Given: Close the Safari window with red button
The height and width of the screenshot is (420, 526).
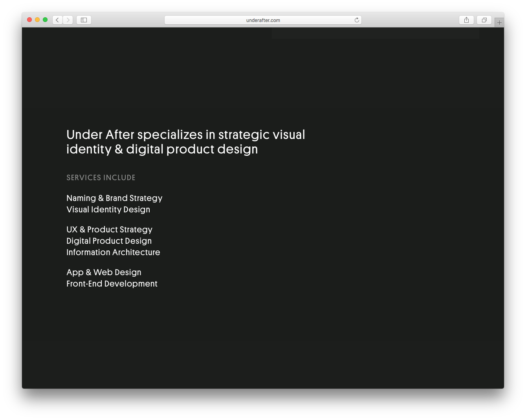Looking at the screenshot, I should 29,20.
